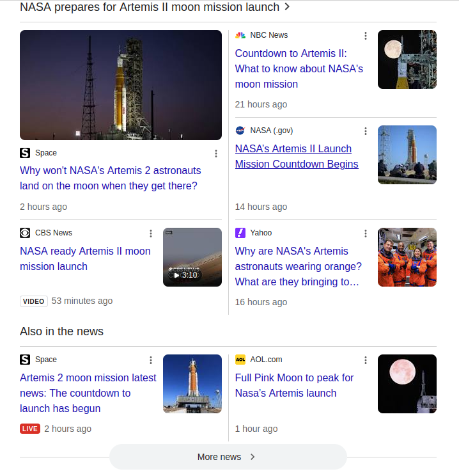Open three-dot menu for CBS News article
The image size is (459, 476).
pos(151,234)
